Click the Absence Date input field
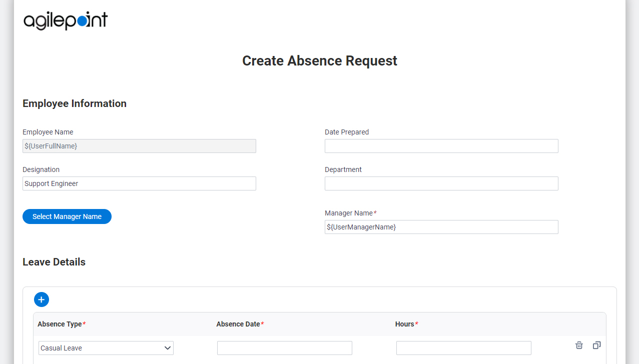 pos(285,348)
